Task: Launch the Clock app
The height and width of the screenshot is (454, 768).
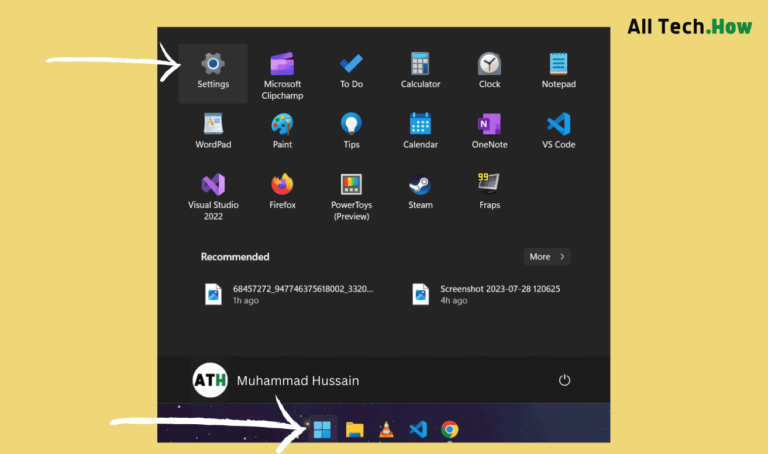Action: pos(489,71)
